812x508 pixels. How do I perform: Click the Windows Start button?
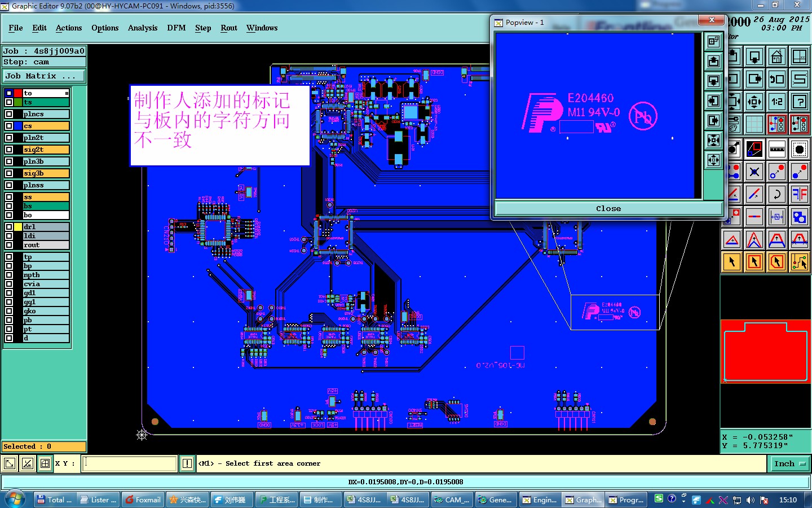click(15, 499)
